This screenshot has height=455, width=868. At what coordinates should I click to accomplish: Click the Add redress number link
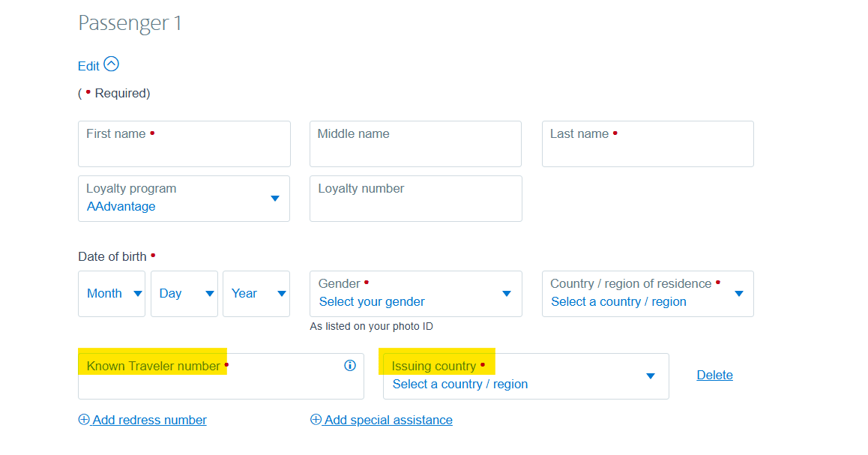tap(149, 420)
